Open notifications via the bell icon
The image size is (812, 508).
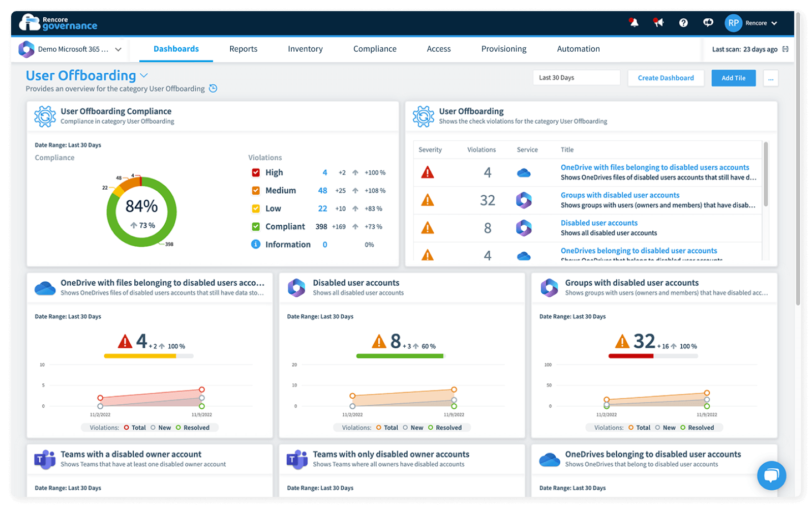633,22
